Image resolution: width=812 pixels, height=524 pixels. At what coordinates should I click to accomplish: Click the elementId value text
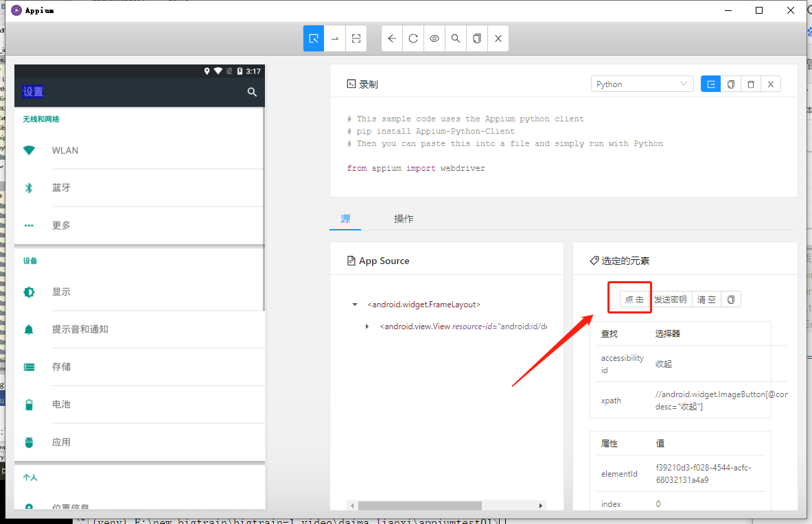pyautogui.click(x=704, y=474)
